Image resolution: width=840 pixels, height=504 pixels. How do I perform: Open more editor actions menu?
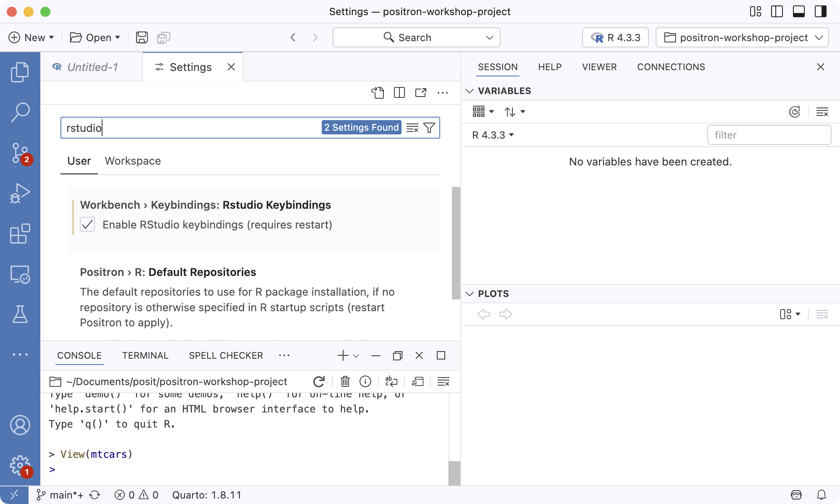[443, 92]
